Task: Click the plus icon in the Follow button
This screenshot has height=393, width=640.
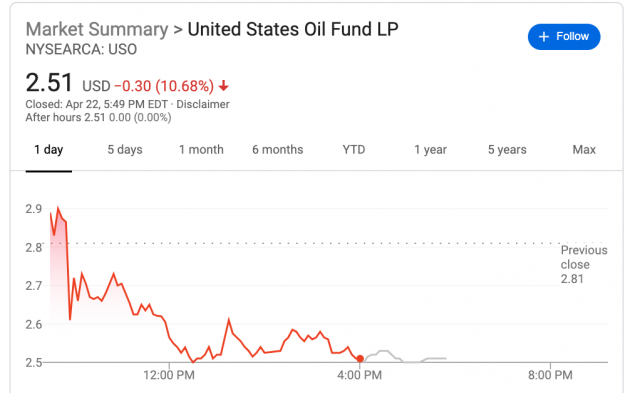Action: [543, 37]
